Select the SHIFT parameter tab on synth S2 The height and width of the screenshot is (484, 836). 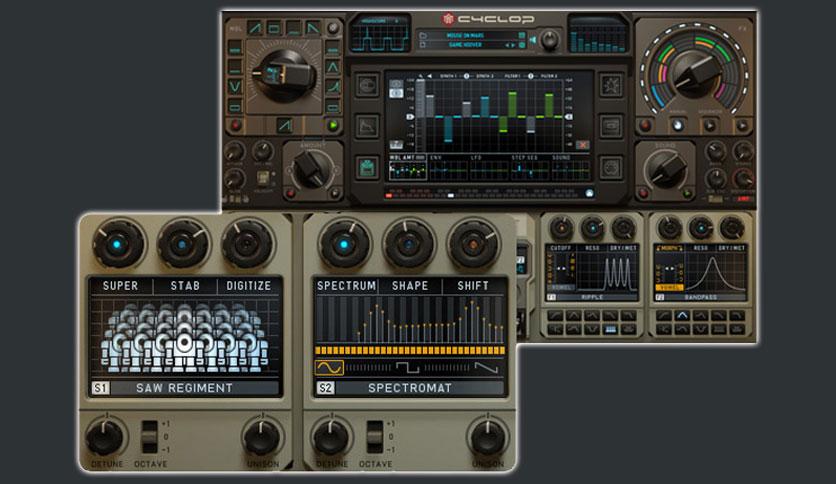[x=473, y=286]
